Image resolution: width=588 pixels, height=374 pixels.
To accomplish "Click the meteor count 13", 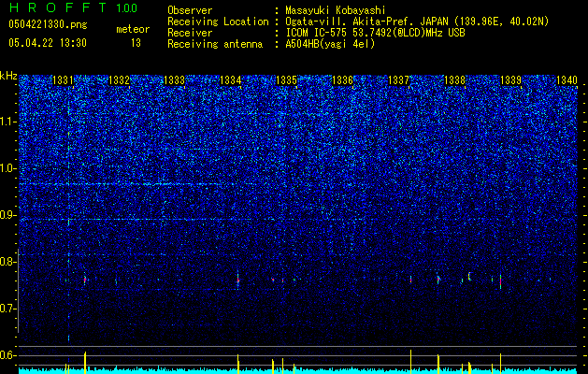I will 136,43.
